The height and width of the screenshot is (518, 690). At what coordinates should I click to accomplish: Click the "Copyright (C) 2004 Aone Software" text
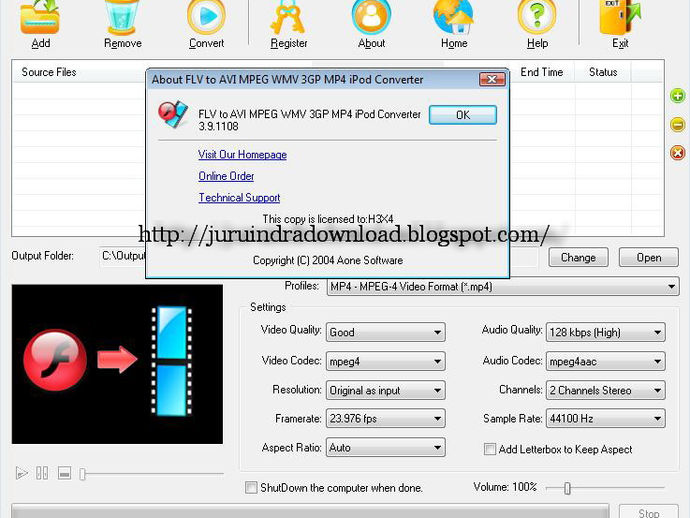tap(328, 260)
